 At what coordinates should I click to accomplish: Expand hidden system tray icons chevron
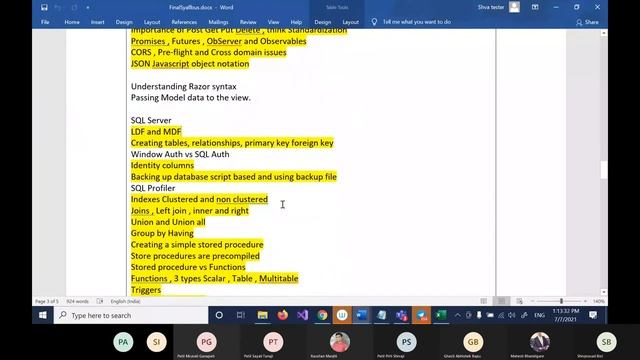pyautogui.click(x=458, y=315)
